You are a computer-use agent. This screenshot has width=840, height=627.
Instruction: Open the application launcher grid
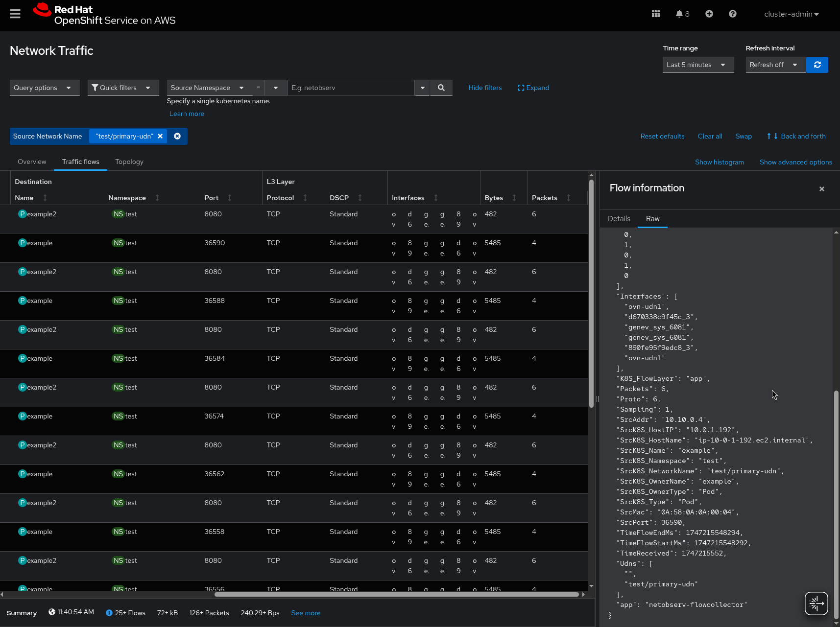tap(656, 14)
